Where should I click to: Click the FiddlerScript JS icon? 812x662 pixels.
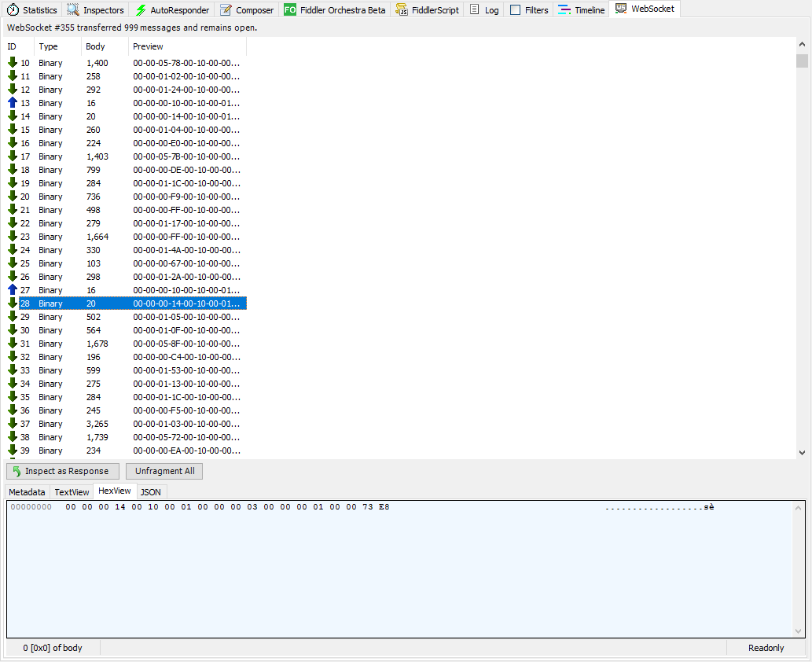(x=402, y=10)
